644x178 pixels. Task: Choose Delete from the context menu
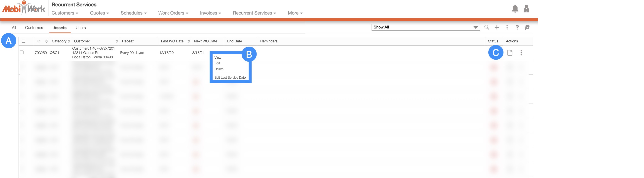[219, 69]
